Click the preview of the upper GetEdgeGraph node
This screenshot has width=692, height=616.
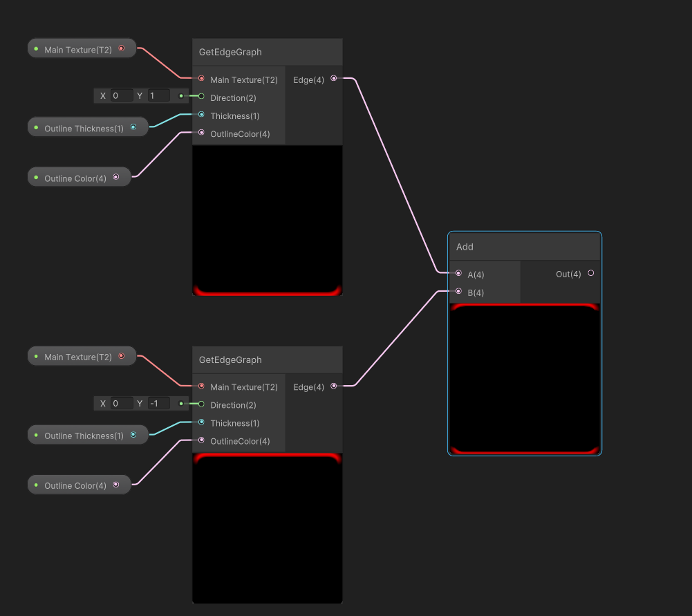(267, 220)
